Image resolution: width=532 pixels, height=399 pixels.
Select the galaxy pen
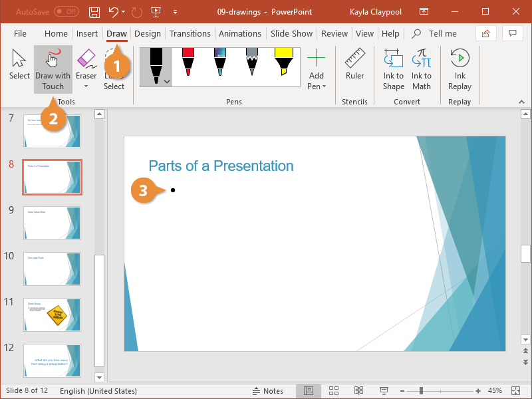point(220,62)
